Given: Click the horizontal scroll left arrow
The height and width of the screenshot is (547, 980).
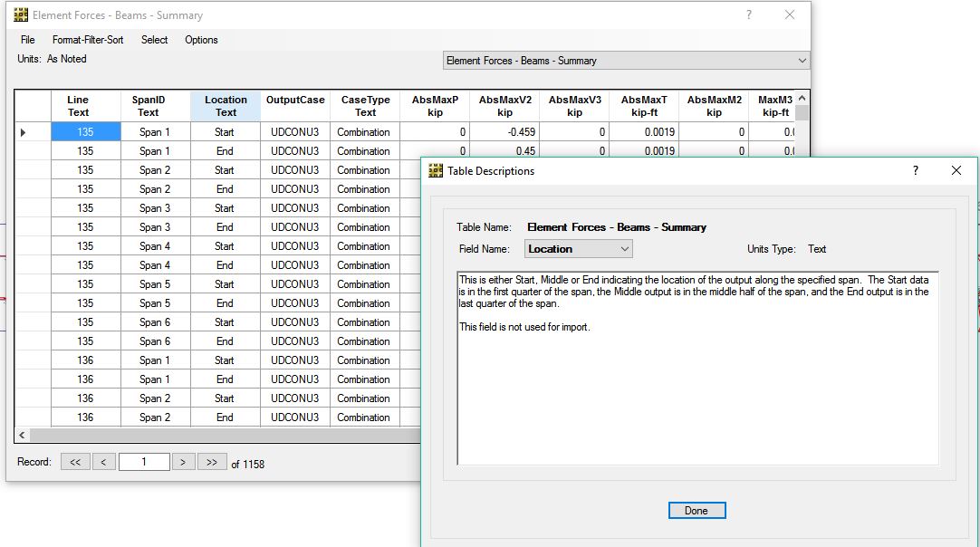Looking at the screenshot, I should point(22,435).
